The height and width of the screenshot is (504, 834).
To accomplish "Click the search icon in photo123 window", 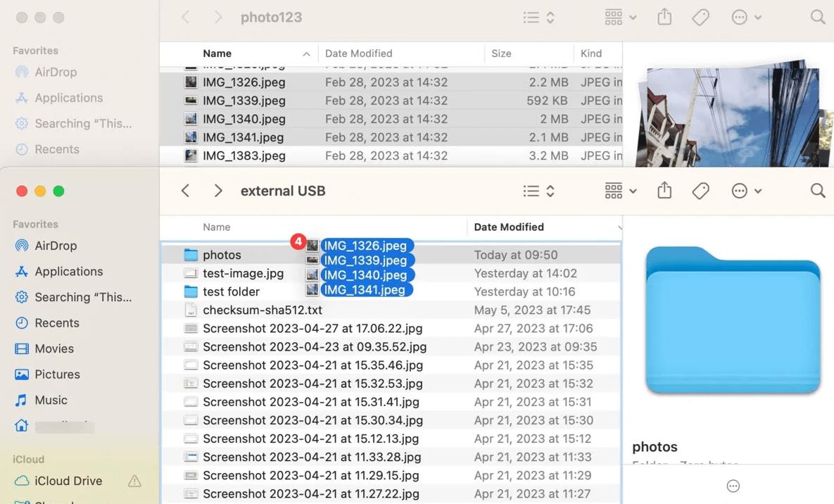I will click(x=817, y=18).
